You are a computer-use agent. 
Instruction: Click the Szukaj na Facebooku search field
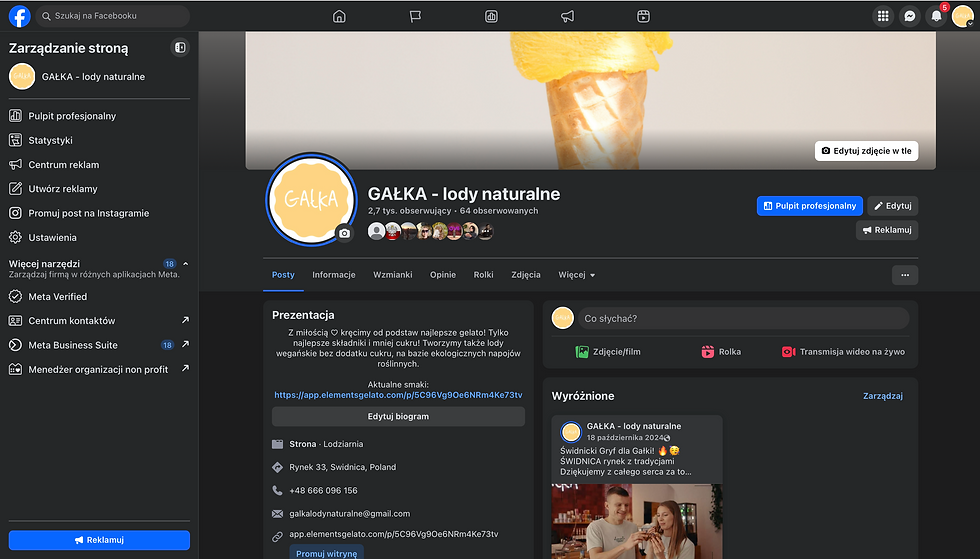(x=112, y=16)
